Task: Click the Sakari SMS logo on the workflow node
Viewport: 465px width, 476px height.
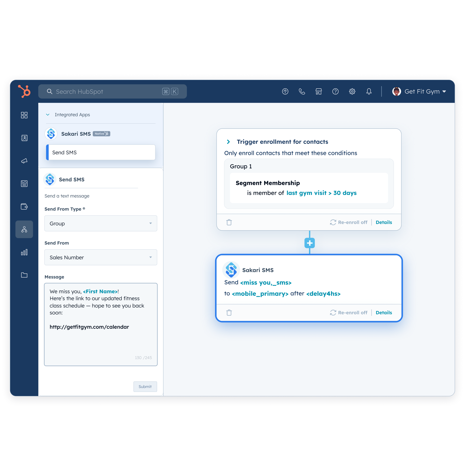Action: click(231, 270)
